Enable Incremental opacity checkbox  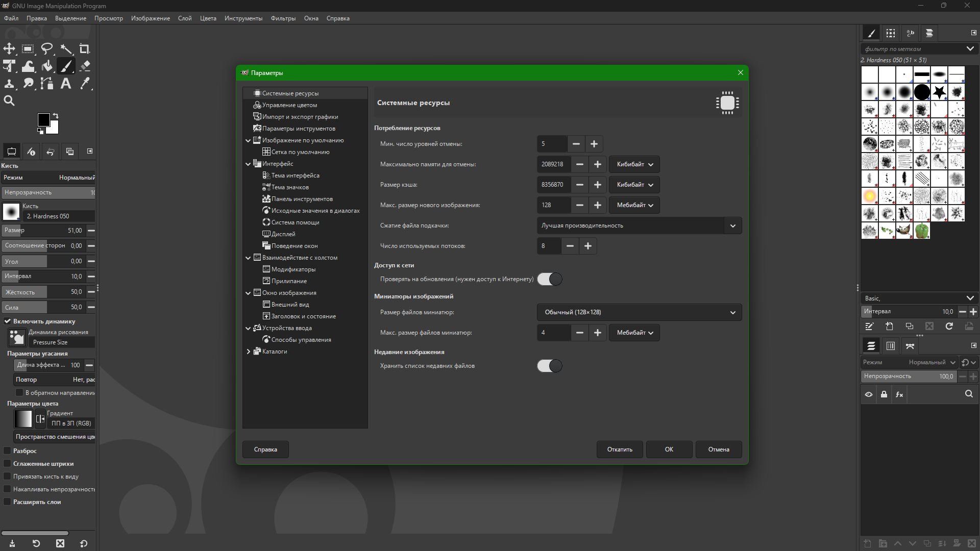(x=7, y=489)
